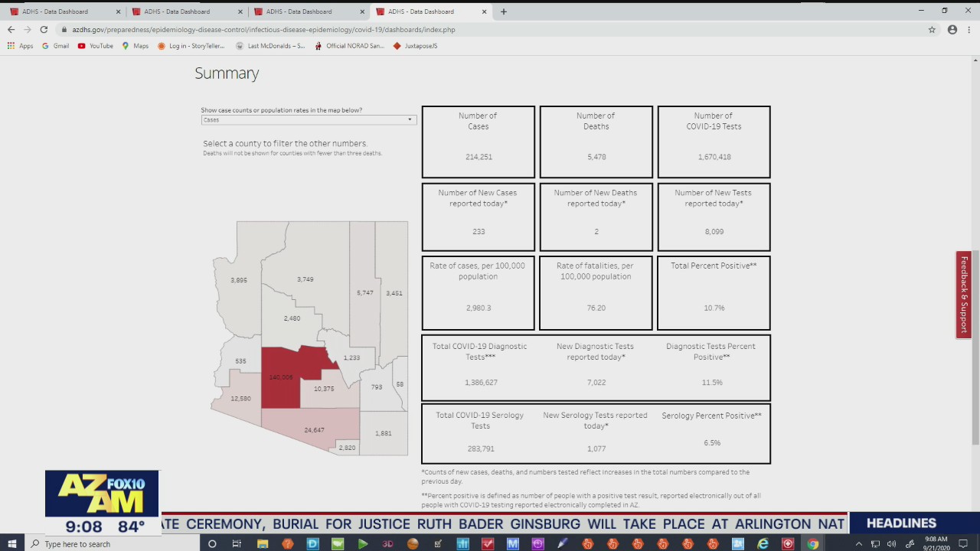Open the Feedback & Support side tab
The height and width of the screenshot is (551, 980).
[964, 295]
